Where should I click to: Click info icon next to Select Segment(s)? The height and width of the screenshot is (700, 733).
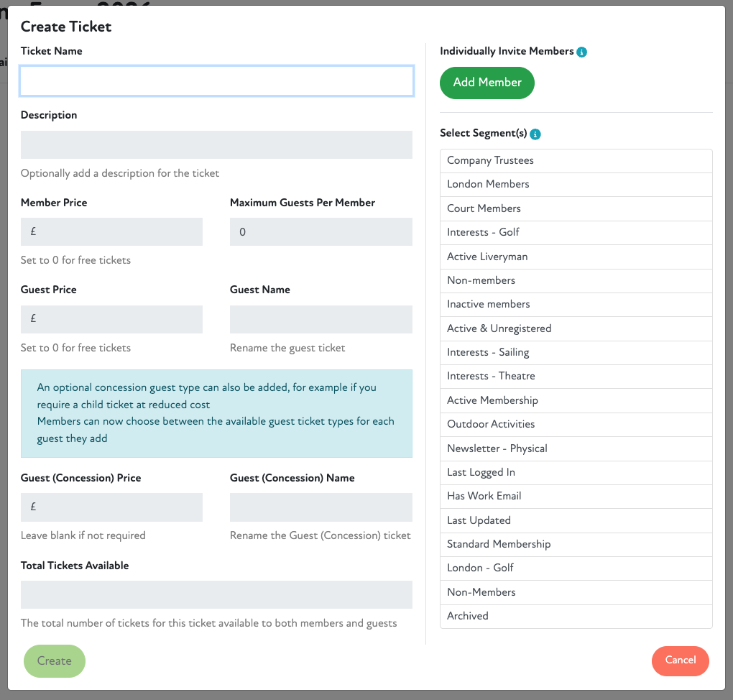535,134
